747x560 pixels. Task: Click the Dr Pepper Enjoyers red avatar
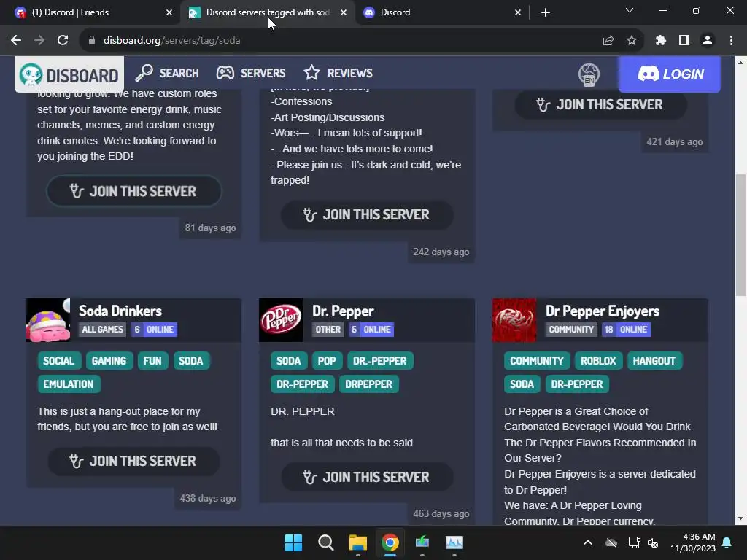click(514, 320)
